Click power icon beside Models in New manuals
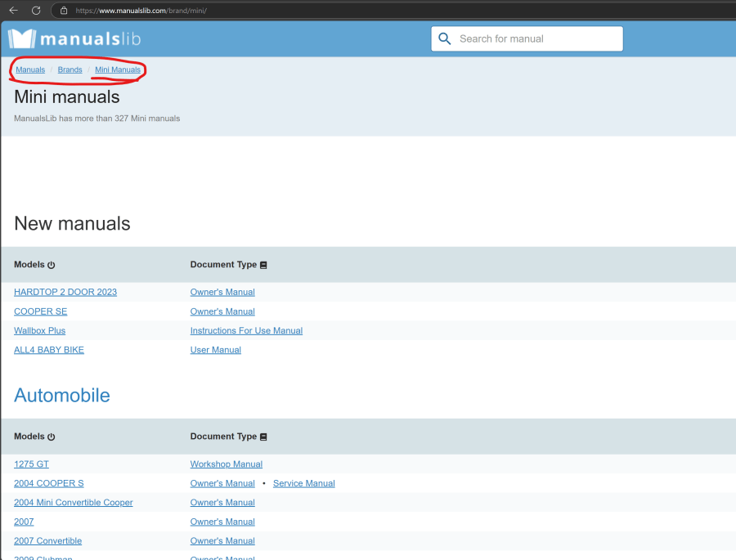 point(52,266)
